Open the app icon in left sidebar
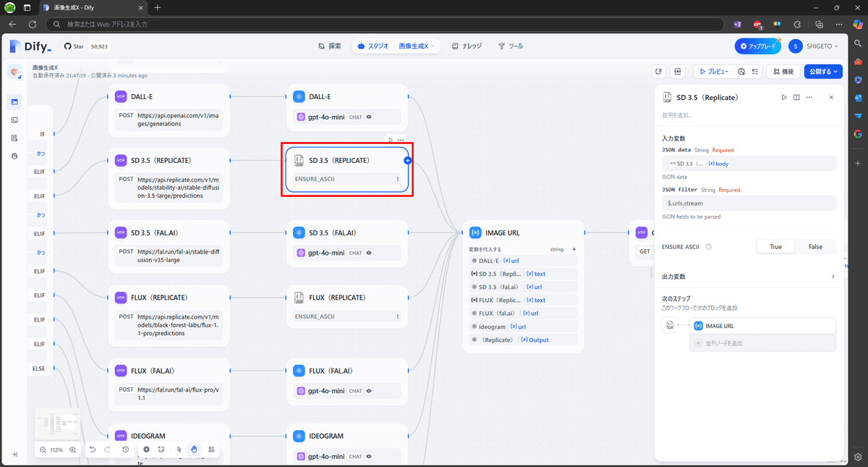This screenshot has width=868, height=467. pyautogui.click(x=14, y=72)
